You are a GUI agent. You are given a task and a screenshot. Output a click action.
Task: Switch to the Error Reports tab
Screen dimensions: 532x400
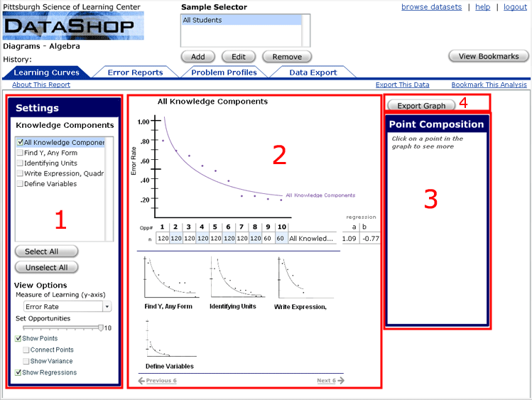click(x=135, y=72)
